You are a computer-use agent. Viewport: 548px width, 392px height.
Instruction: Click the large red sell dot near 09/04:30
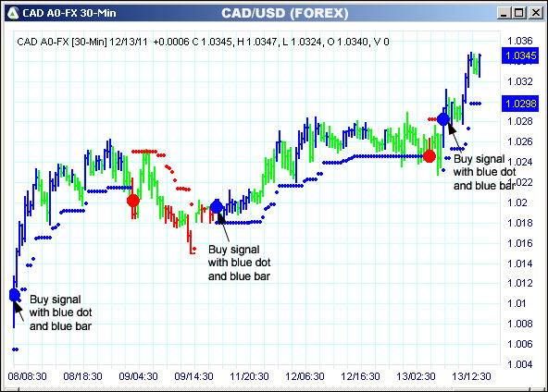[x=133, y=201]
